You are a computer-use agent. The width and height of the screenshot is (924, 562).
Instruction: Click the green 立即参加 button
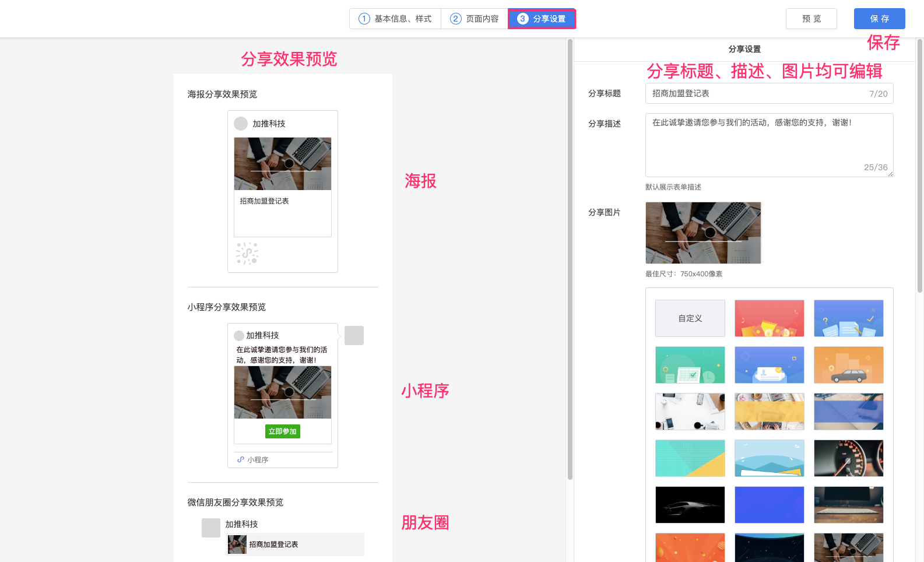click(283, 431)
